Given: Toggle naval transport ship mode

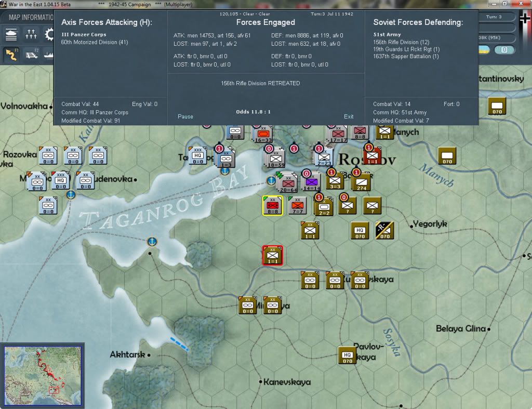Looking at the screenshot, I should pos(48,54).
